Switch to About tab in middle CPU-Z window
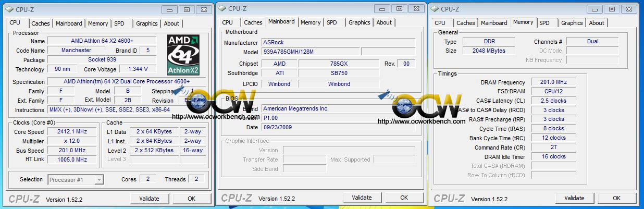 pyautogui.click(x=384, y=22)
